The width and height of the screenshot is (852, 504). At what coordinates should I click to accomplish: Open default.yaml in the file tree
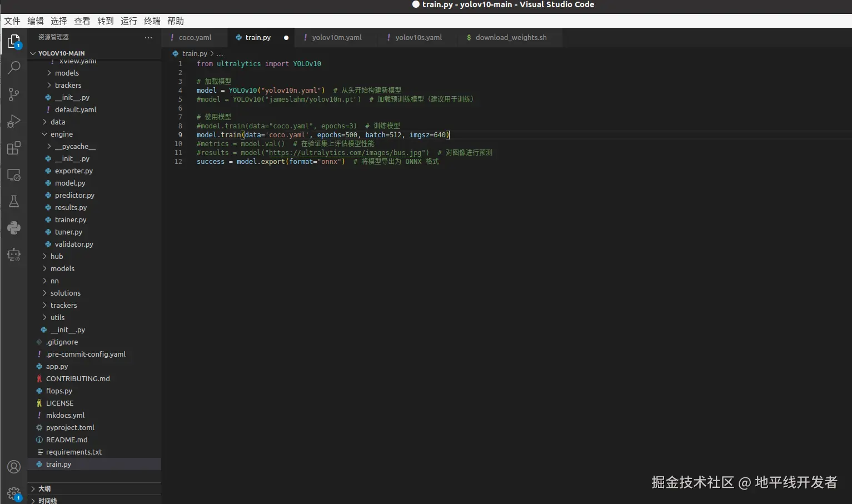76,110
